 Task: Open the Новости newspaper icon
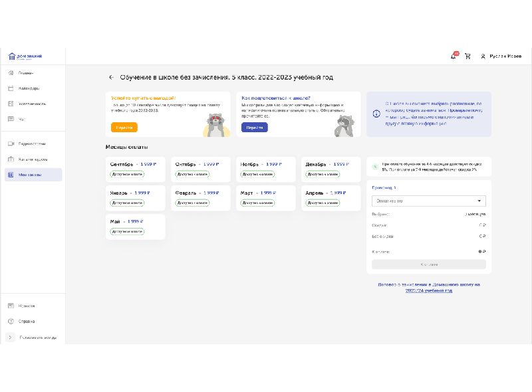pos(11,306)
